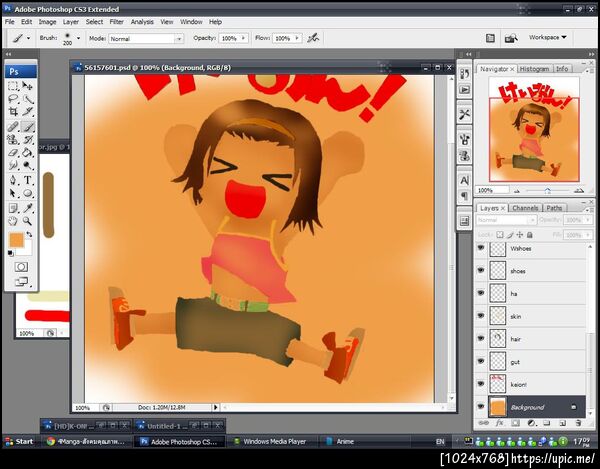
Task: Select the Smudge tool
Action: [13, 166]
